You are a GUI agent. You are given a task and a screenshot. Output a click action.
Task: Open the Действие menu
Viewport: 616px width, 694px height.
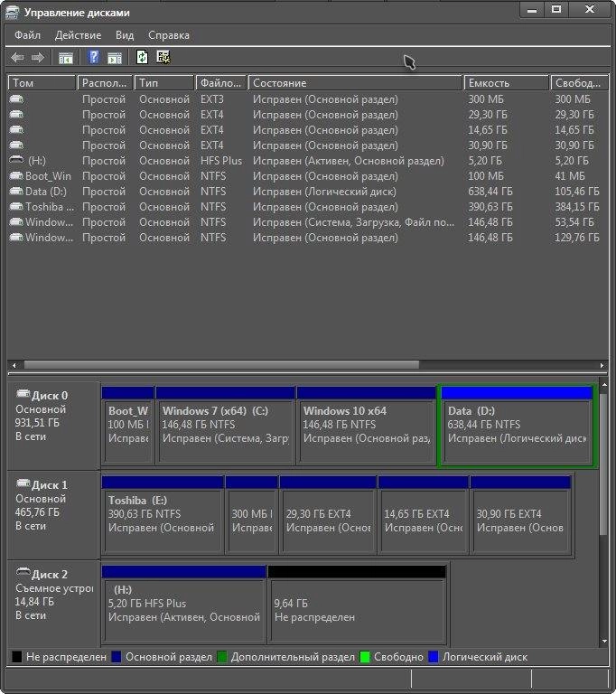point(78,35)
